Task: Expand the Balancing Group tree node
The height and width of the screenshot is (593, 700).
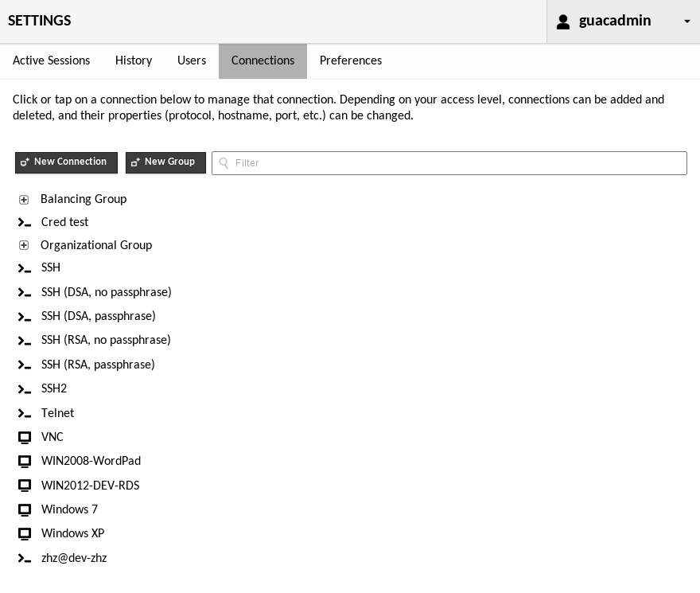Action: coord(24,200)
